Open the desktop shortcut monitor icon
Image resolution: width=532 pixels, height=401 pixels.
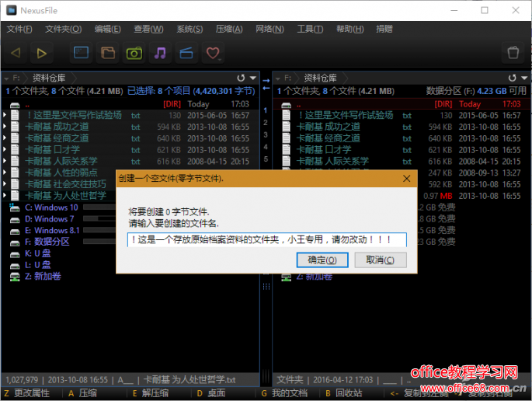(81, 53)
